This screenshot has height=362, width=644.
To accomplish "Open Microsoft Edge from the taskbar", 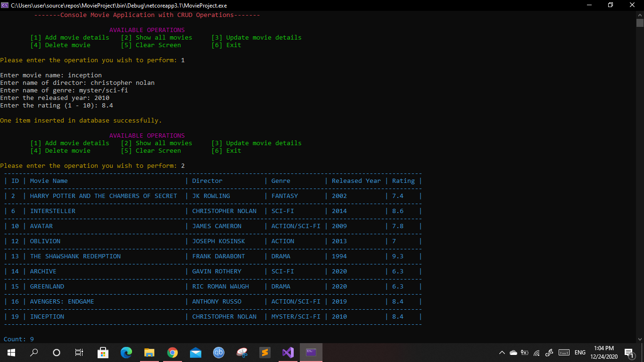I will [x=126, y=352].
